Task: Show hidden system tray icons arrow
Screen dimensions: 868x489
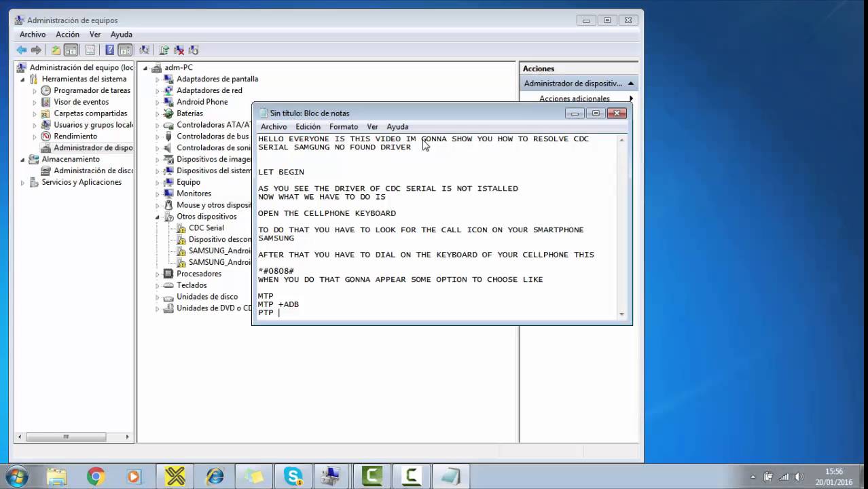Action: [x=753, y=477]
